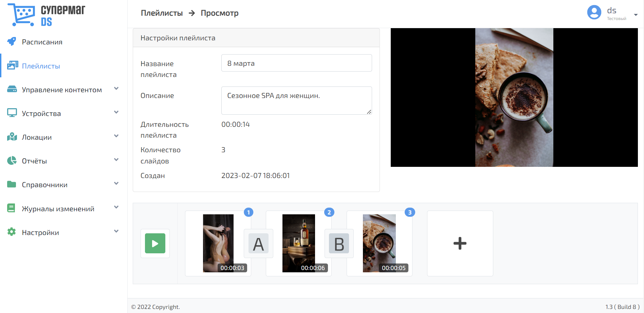
Task: Click the green play playlist button
Action: (x=155, y=243)
